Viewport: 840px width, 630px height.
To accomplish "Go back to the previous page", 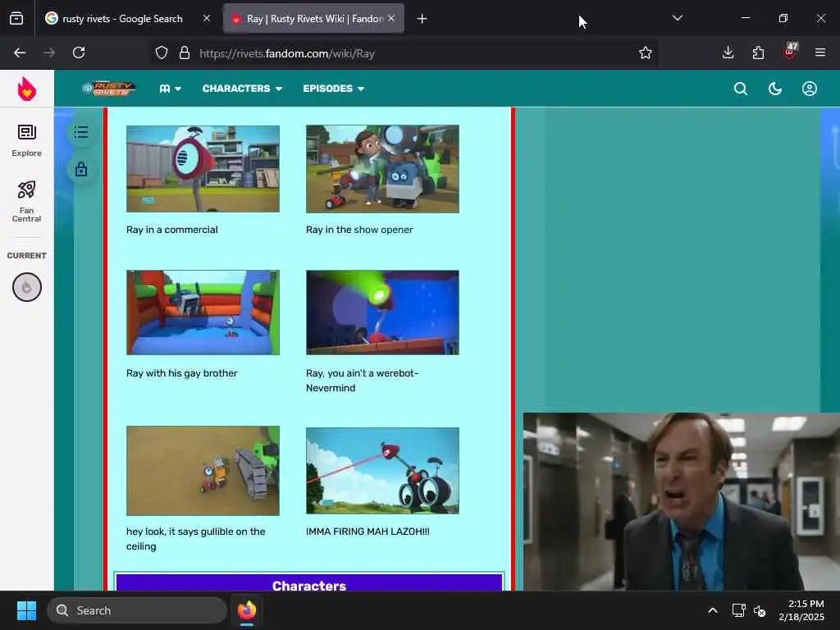I will (20, 52).
